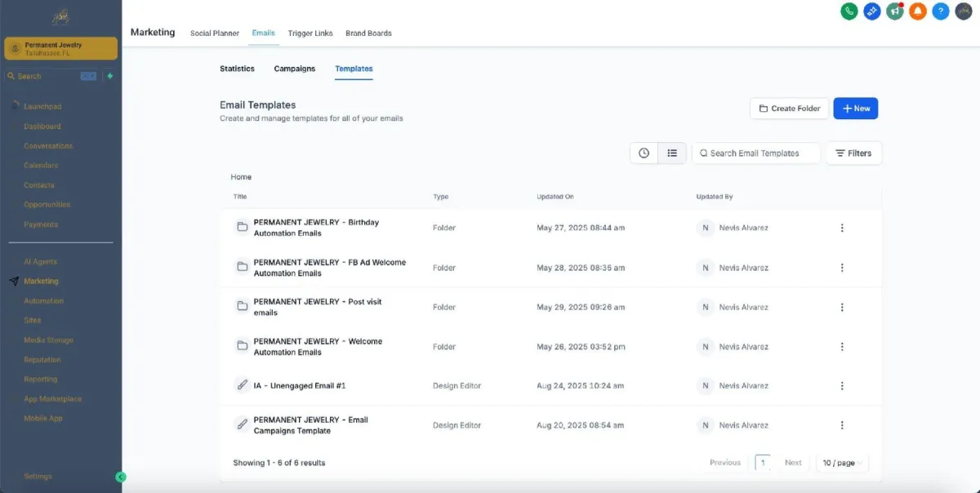Click template icon for Email Campaigns Template

coord(242,424)
